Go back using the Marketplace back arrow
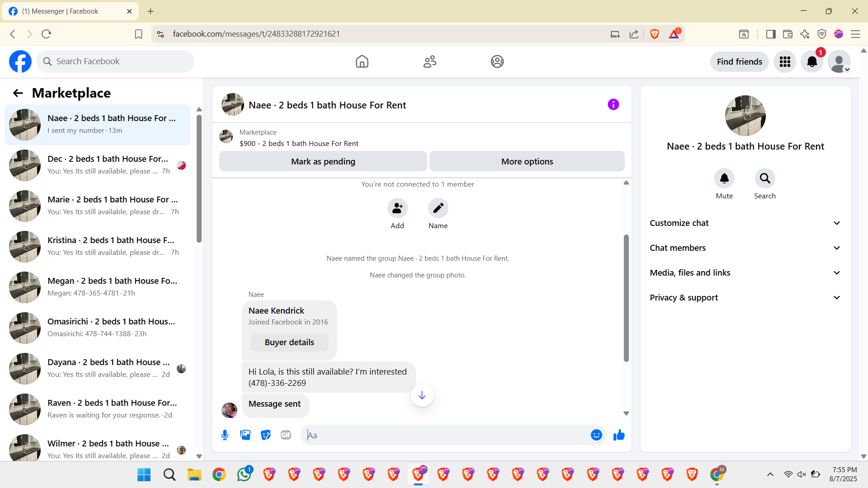Image resolution: width=868 pixels, height=488 pixels. coord(18,93)
